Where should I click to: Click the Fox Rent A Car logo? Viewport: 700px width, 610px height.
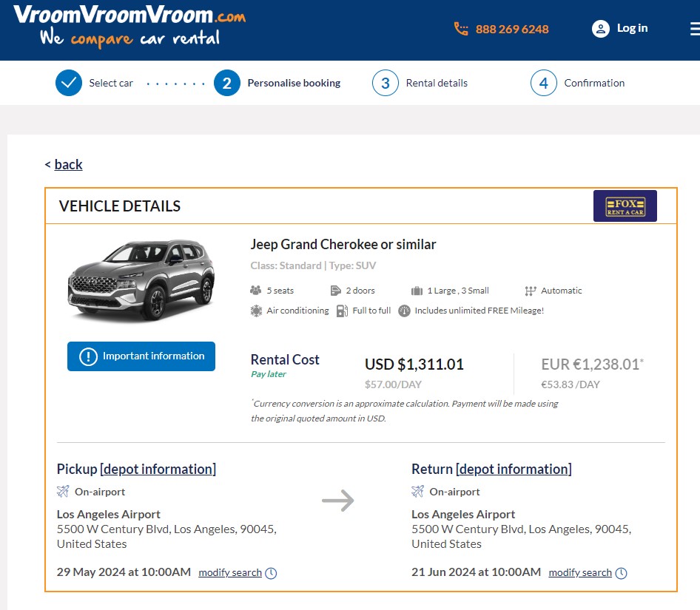click(x=625, y=206)
